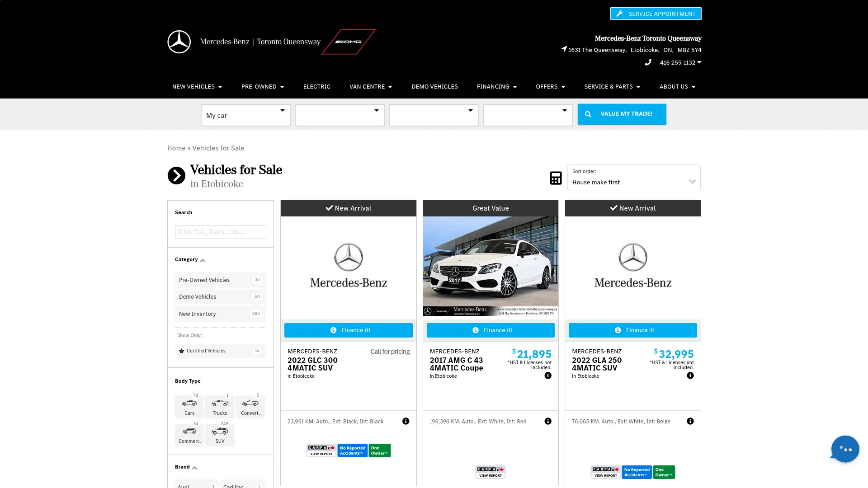Click info icon under the $32,995 price
Viewport: 868px width, 488px height.
tap(690, 375)
